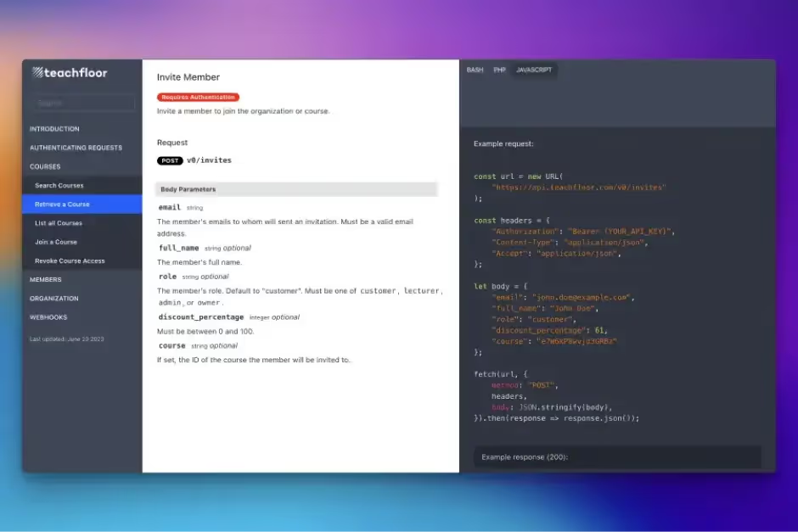Collapse the Courses section
Viewport: 798px width, 532px height.
(x=45, y=167)
